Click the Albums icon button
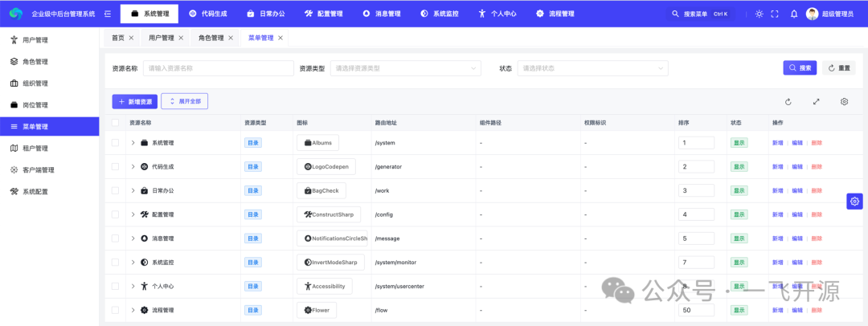Image resolution: width=868 pixels, height=326 pixels. (317, 143)
